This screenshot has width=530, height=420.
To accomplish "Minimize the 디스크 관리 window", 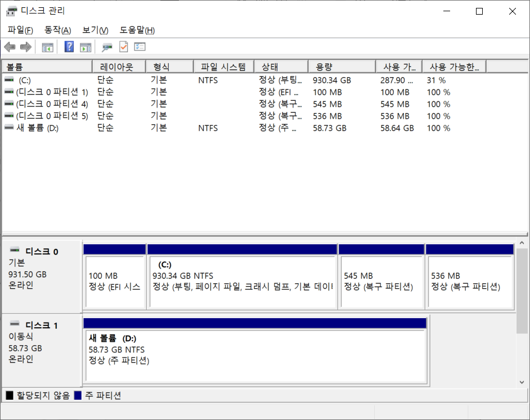I will (x=447, y=11).
